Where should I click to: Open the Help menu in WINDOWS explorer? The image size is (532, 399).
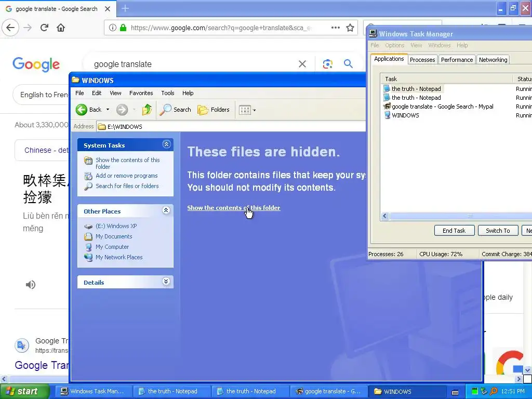tap(188, 93)
